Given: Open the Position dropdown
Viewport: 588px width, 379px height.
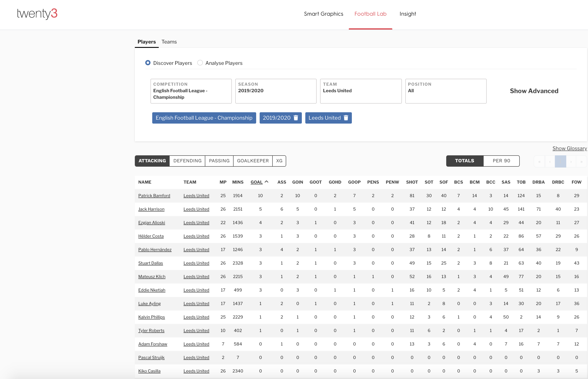Looking at the screenshot, I should 446,91.
